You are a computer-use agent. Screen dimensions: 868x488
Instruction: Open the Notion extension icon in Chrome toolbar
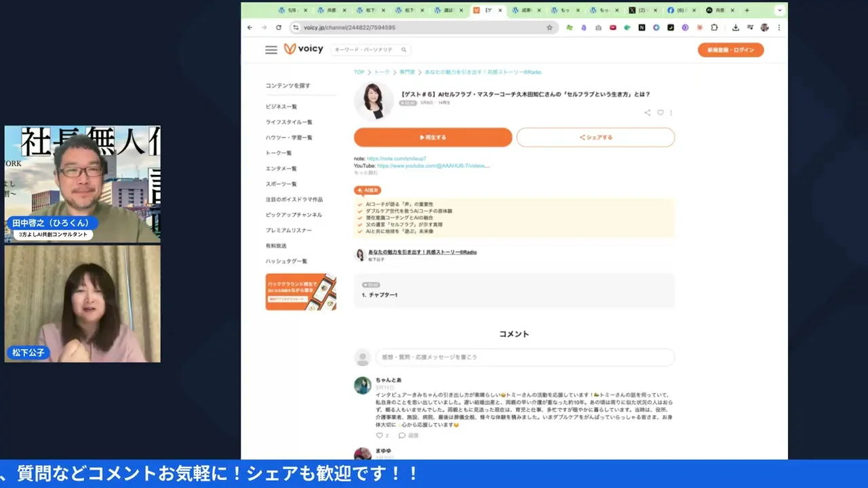coord(642,27)
